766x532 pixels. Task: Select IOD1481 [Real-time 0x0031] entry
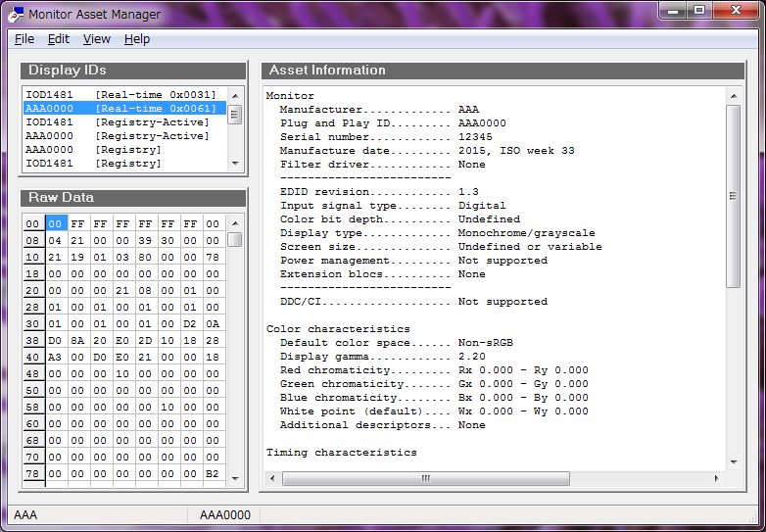[x=124, y=95]
